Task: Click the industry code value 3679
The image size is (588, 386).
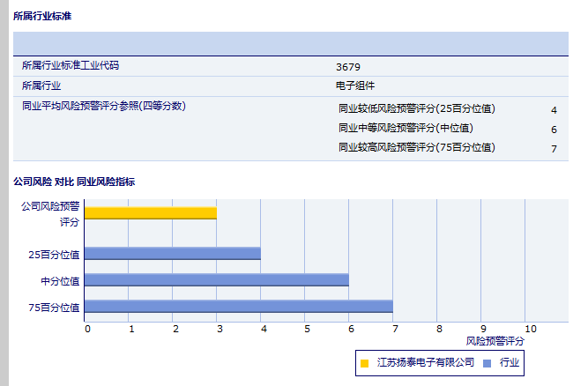Action: click(x=348, y=67)
